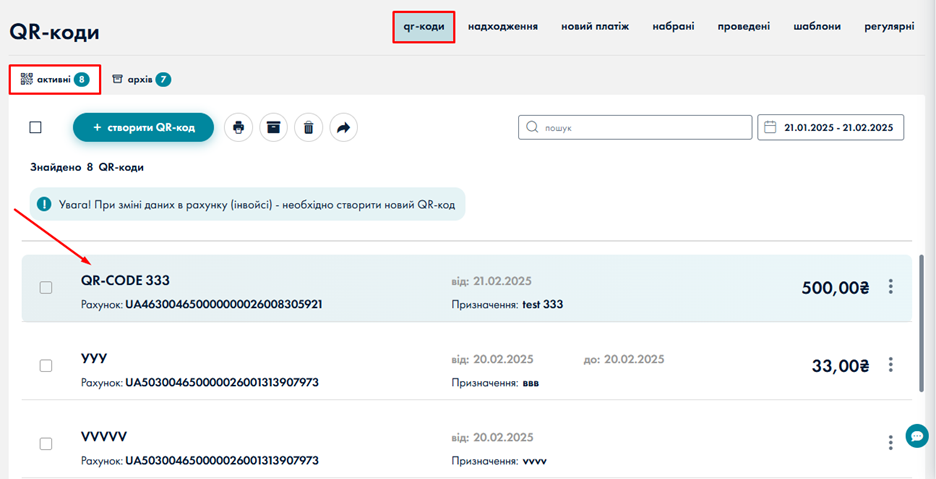
Task: Click the magnifier icon in search box
Action: point(531,127)
